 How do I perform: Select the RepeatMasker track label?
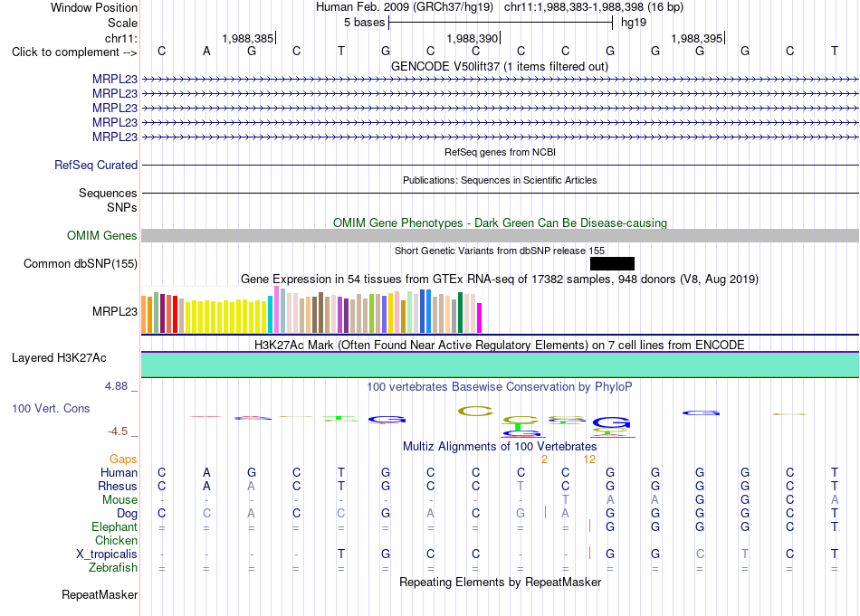click(100, 594)
